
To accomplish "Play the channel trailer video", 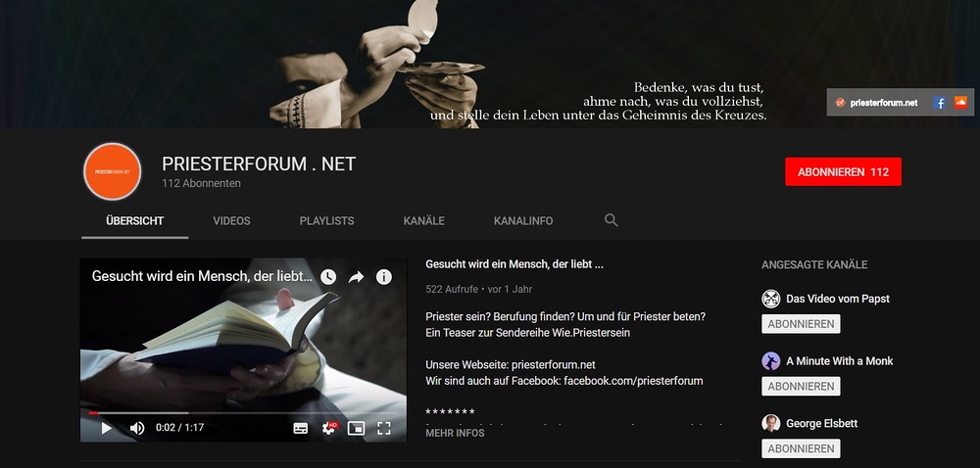I will click(x=106, y=428).
